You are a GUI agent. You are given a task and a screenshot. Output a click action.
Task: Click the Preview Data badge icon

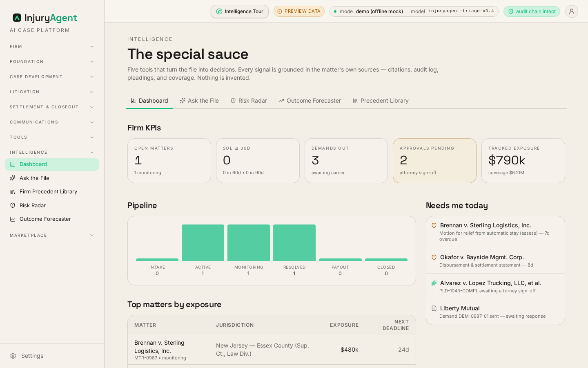pos(280,11)
